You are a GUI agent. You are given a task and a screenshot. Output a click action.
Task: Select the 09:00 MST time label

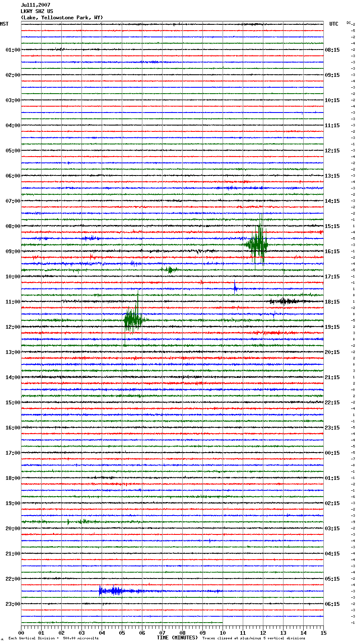13,251
